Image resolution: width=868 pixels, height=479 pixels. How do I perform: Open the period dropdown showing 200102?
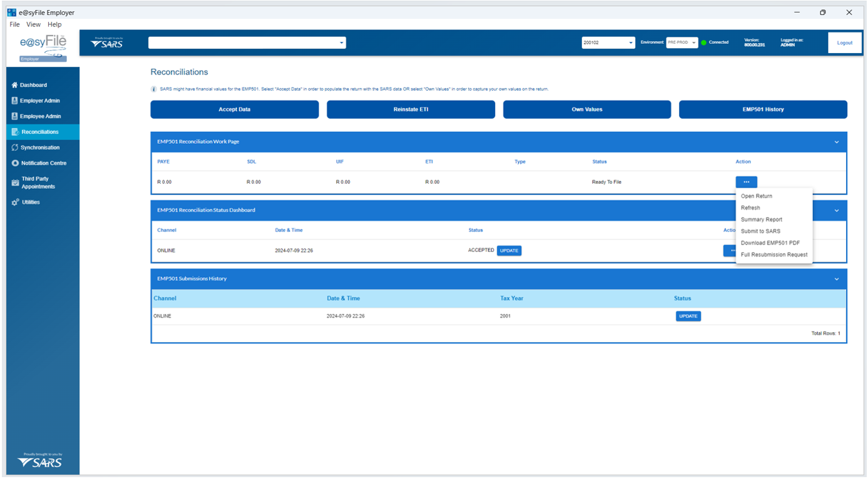608,43
